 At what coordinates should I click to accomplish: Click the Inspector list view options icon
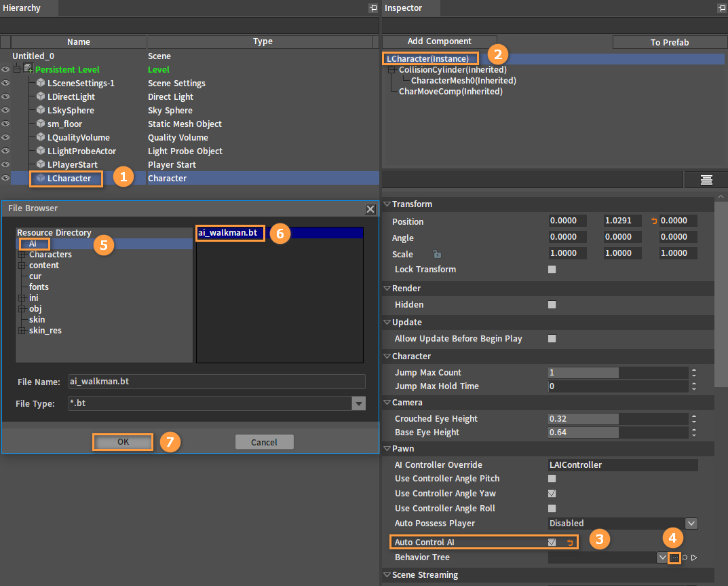click(x=706, y=180)
